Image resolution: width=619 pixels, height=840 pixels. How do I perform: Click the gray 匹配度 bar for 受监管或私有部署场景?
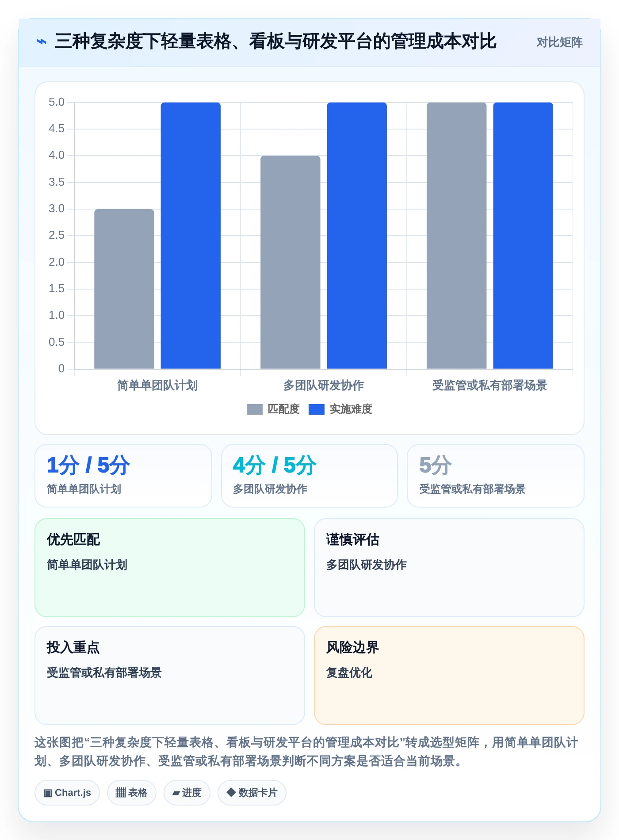tap(457, 236)
